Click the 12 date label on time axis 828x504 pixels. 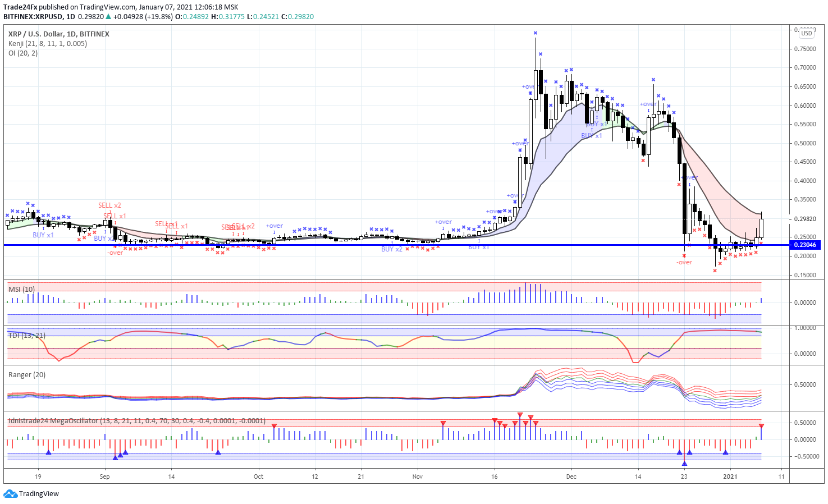[314, 476]
